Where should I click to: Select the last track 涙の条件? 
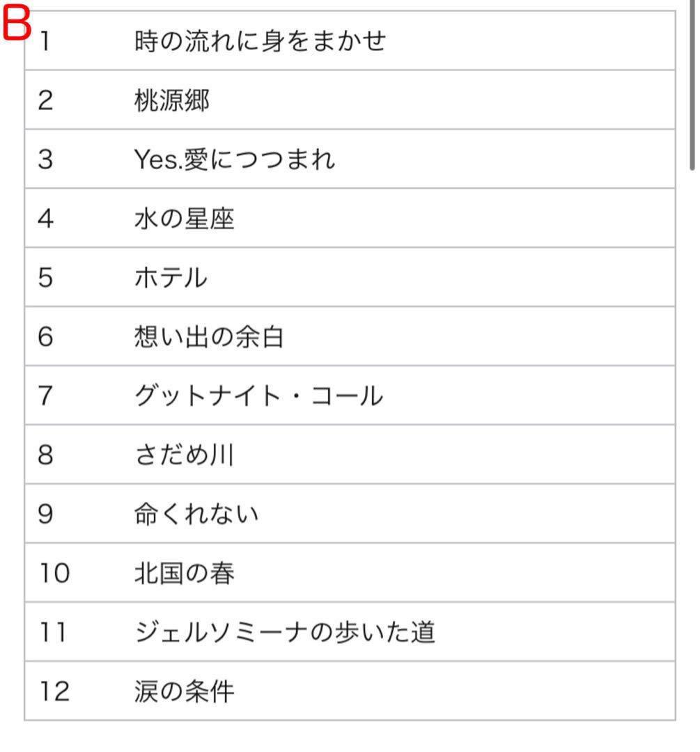(x=184, y=693)
